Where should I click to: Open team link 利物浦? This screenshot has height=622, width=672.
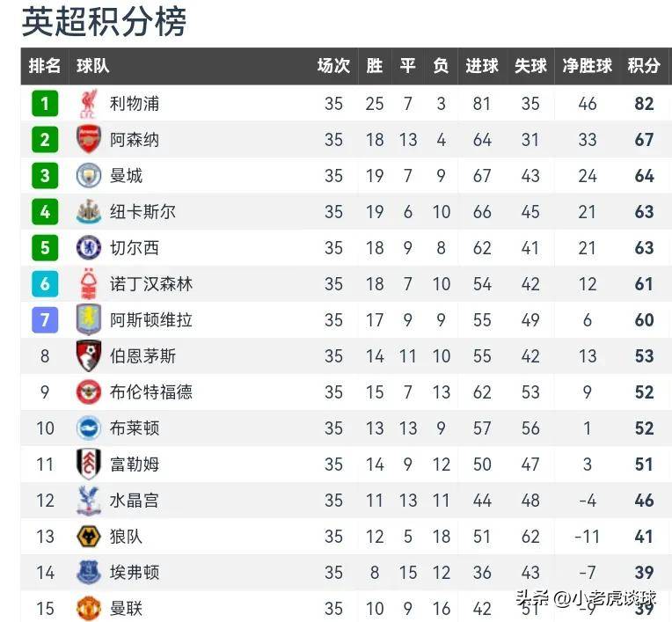point(135,104)
